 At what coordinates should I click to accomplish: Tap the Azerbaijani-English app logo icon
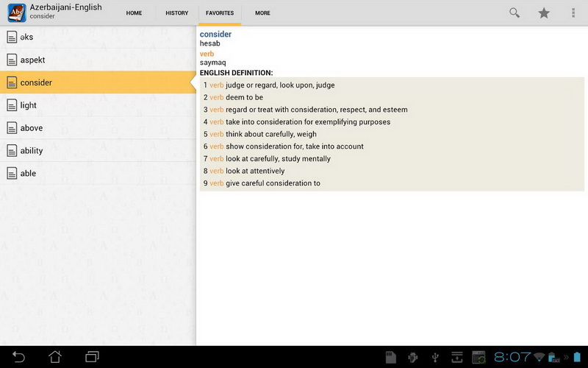point(17,13)
